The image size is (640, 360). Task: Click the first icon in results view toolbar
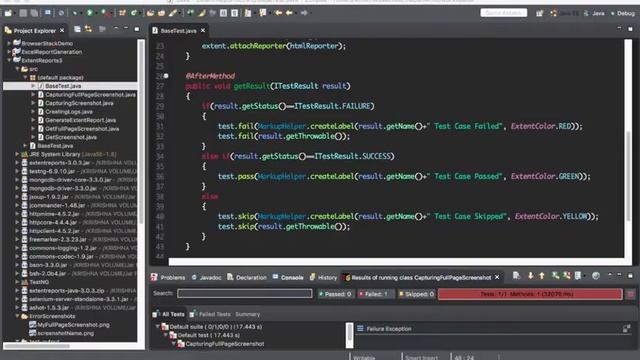click(516, 276)
